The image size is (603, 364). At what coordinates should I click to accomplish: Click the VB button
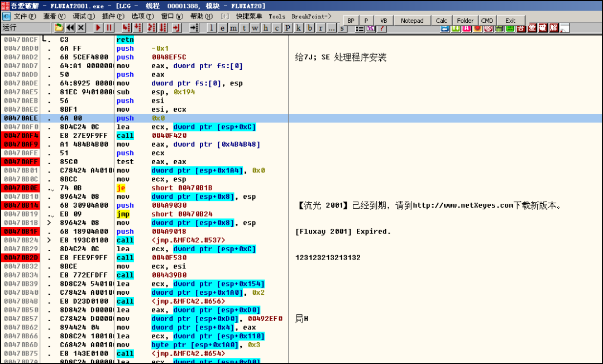384,21
